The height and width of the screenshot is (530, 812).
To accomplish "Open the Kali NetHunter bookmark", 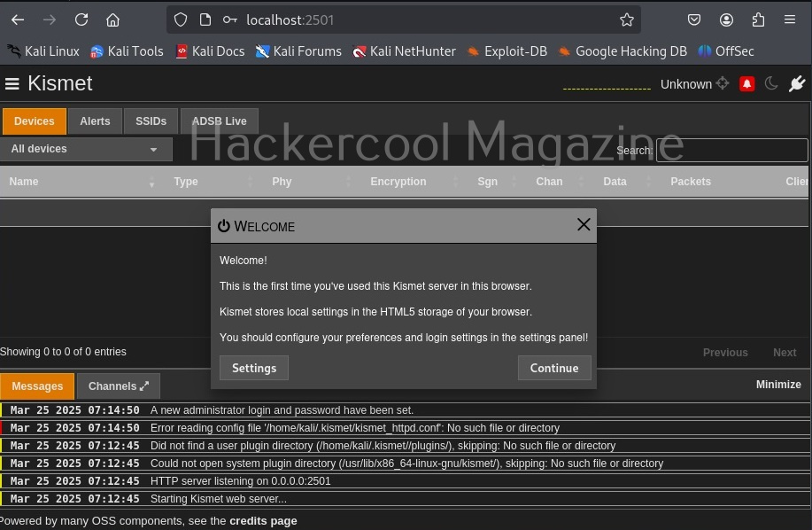I will coord(404,51).
